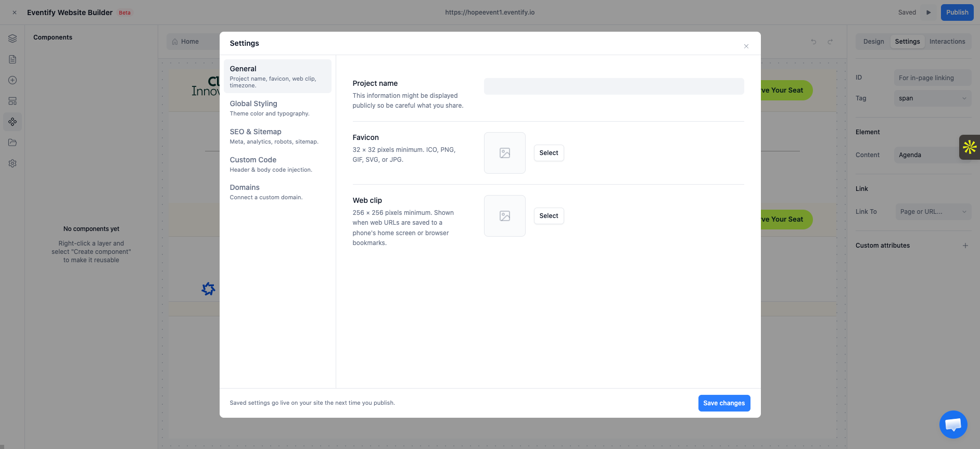Image resolution: width=980 pixels, height=449 pixels.
Task: Open Domains settings section
Action: (x=277, y=192)
